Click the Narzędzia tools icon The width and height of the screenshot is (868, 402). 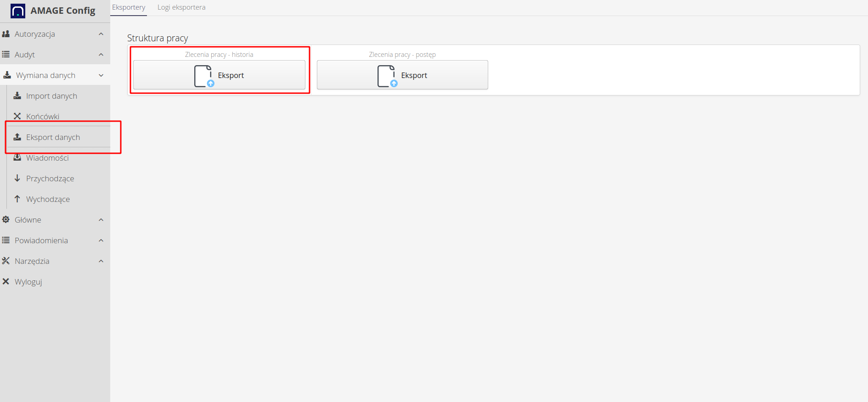click(6, 261)
